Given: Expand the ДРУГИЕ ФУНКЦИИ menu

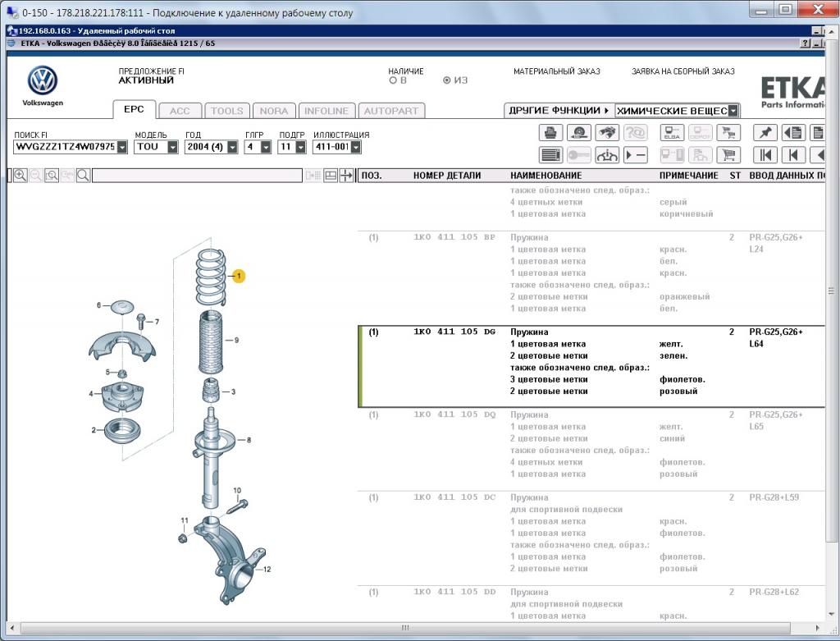Looking at the screenshot, I should (559, 111).
